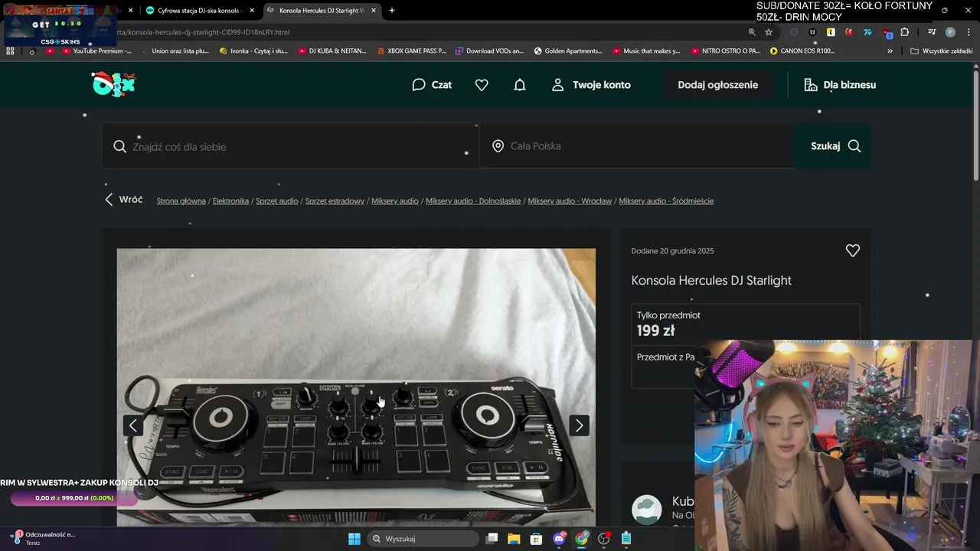Viewport: 980px width, 551px height.
Task: Click the seller avatar icon
Action: tap(647, 510)
